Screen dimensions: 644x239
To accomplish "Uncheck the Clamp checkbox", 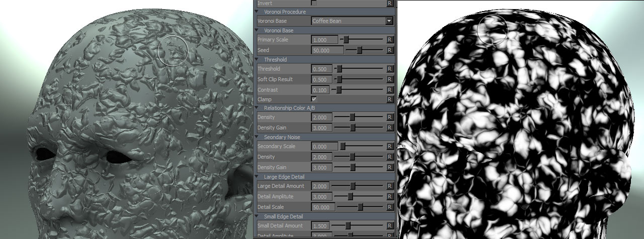I will click(314, 99).
